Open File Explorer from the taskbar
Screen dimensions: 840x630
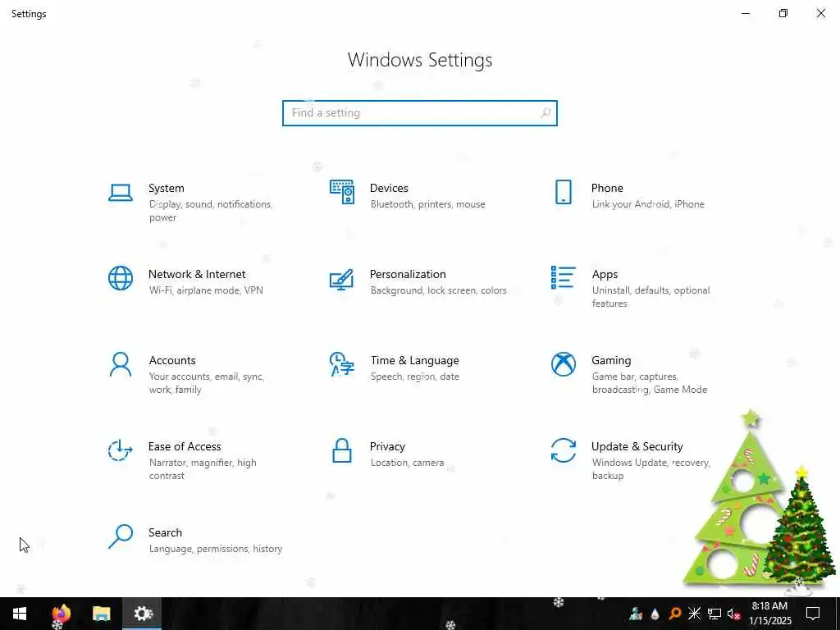tap(101, 614)
